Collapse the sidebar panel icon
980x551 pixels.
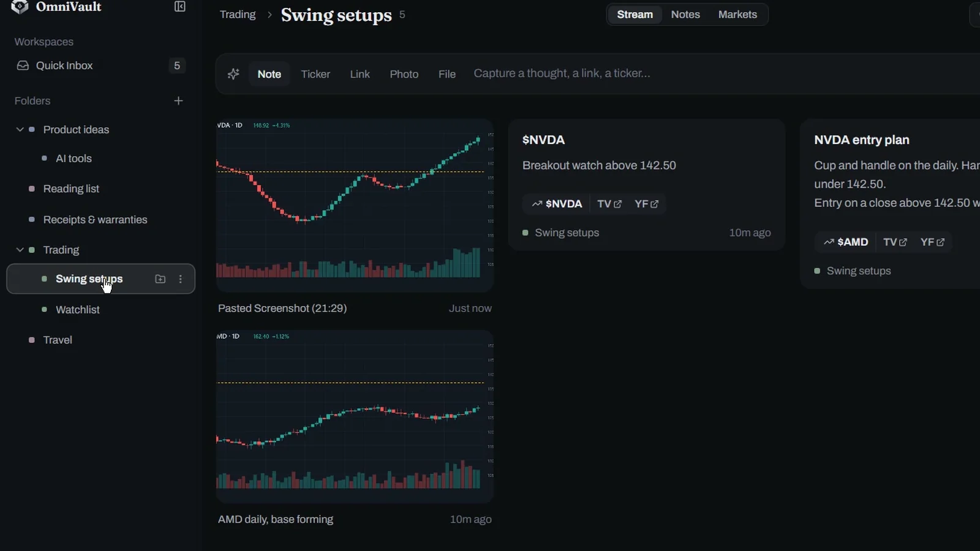180,7
